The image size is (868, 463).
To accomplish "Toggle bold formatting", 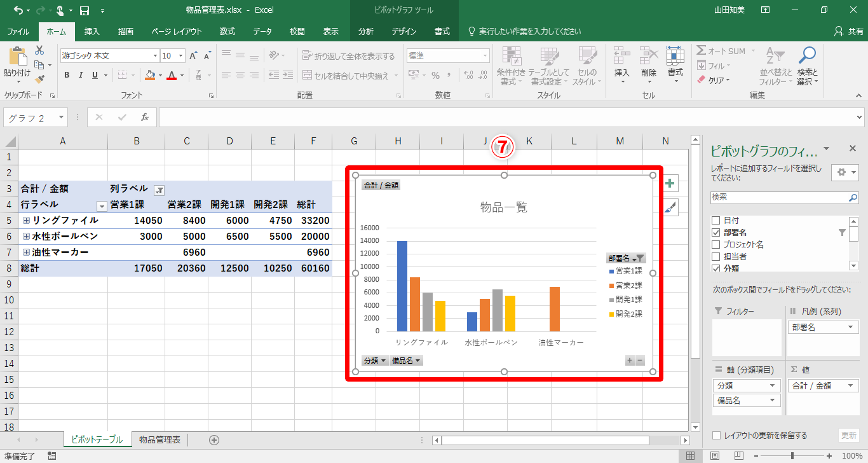I will click(67, 75).
